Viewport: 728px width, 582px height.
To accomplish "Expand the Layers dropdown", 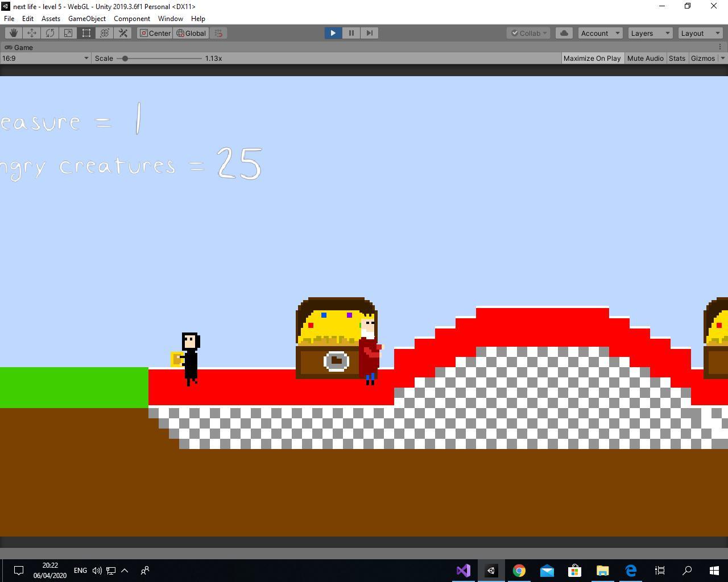I will click(x=650, y=33).
